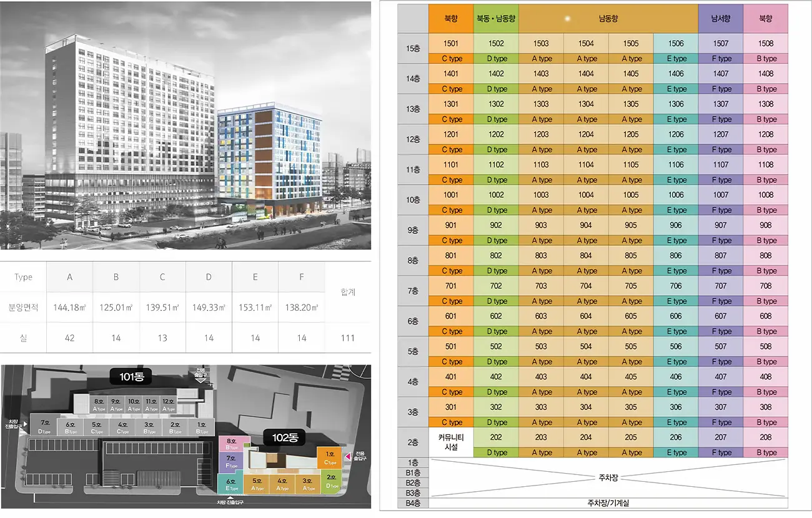Click unit cell 1302
This screenshot has height=518, width=812.
pyautogui.click(x=496, y=104)
